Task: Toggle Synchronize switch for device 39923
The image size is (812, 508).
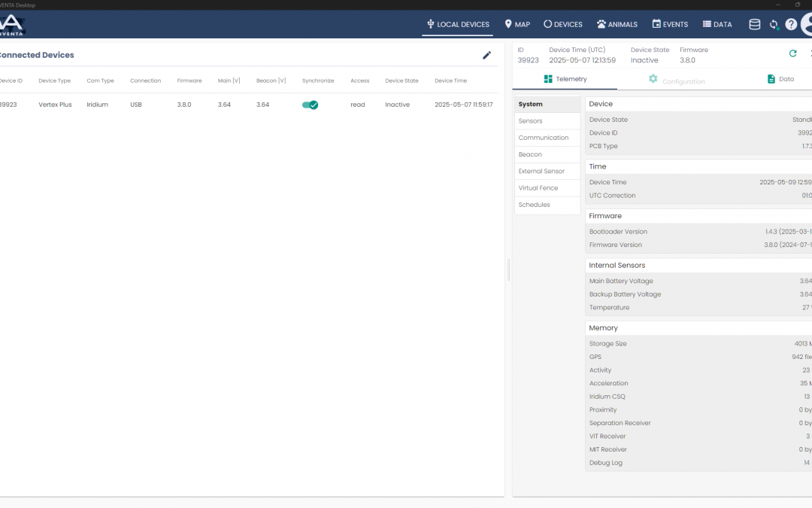Action: pyautogui.click(x=310, y=105)
